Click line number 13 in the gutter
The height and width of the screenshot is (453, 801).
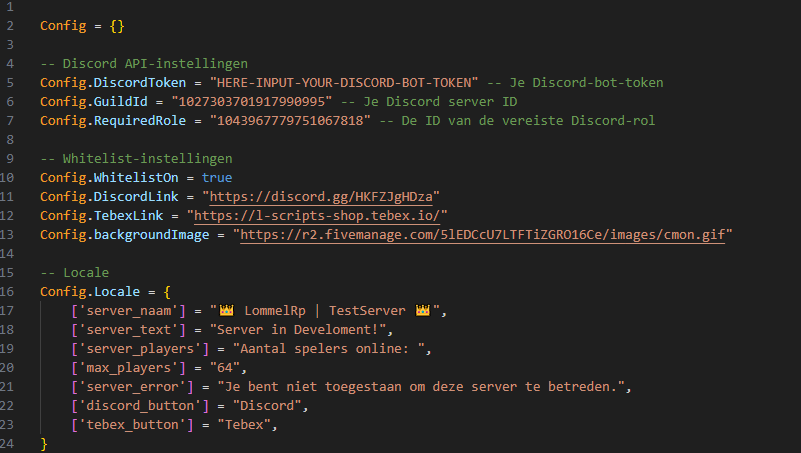(7, 234)
